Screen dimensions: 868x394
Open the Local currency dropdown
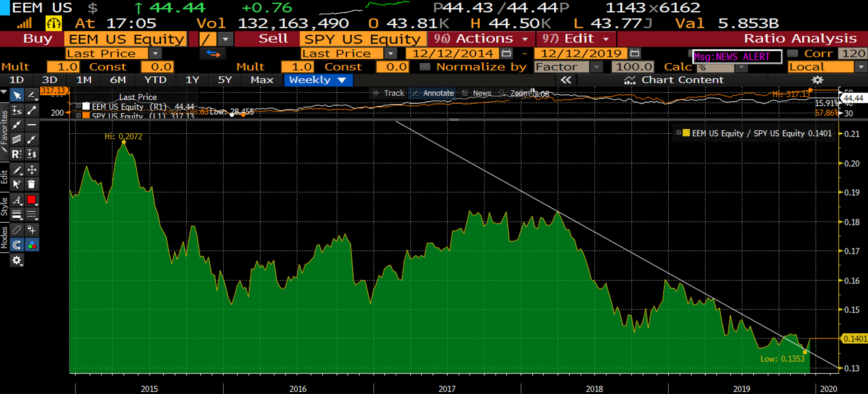pos(861,67)
